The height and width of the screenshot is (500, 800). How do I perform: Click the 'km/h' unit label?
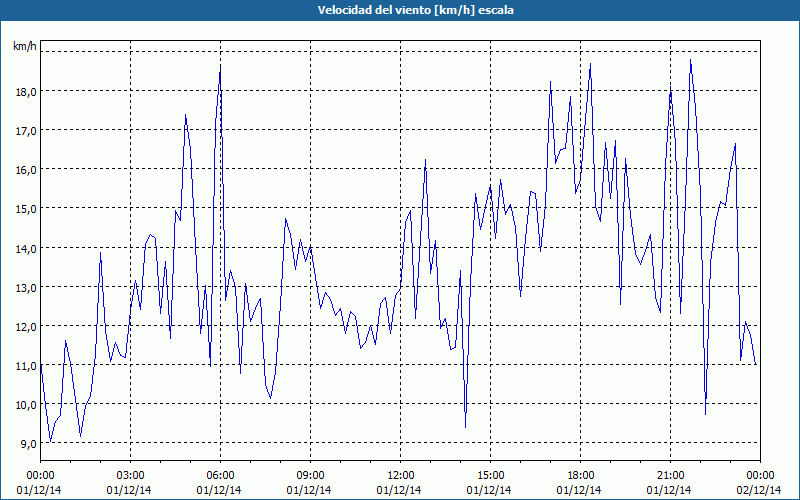pyautogui.click(x=25, y=47)
